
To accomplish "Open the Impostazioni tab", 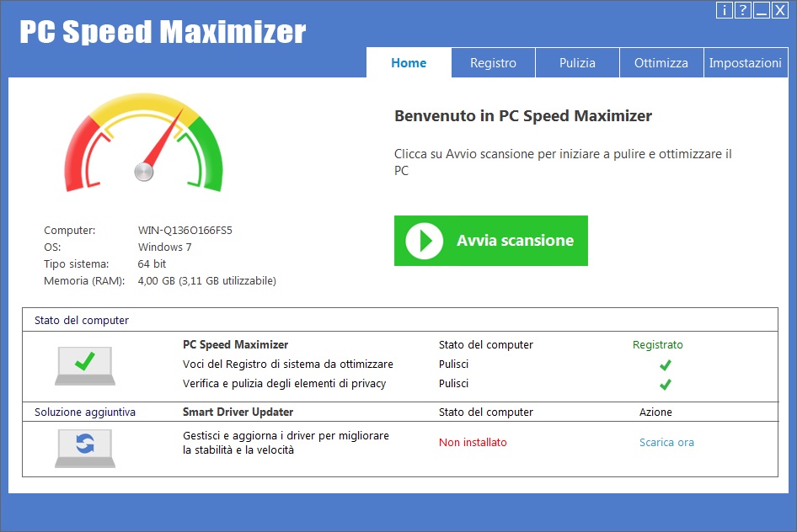I will 746,63.
